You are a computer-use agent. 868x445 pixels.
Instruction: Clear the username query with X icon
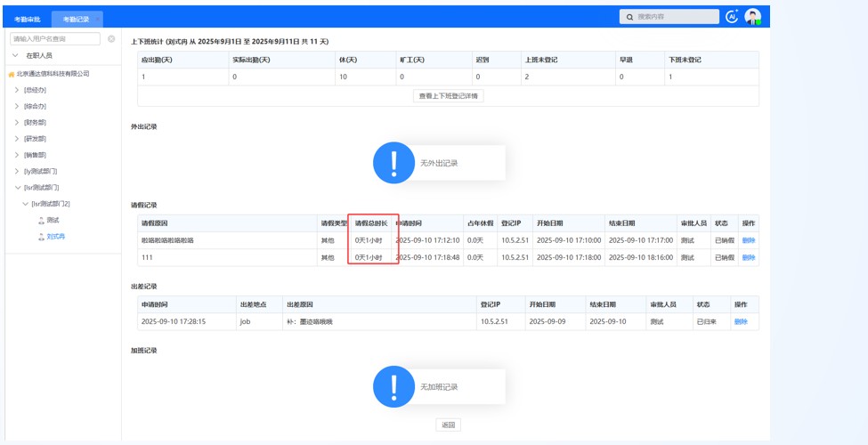[x=111, y=39]
